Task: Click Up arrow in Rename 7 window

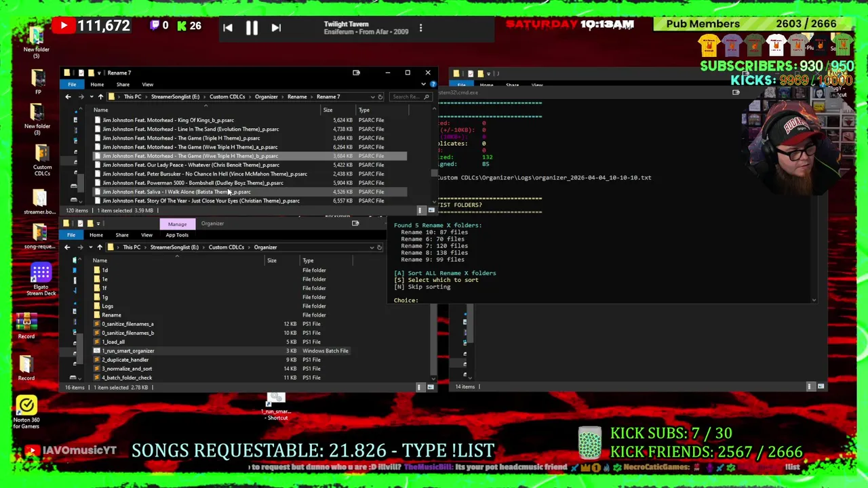Action: 100,97
